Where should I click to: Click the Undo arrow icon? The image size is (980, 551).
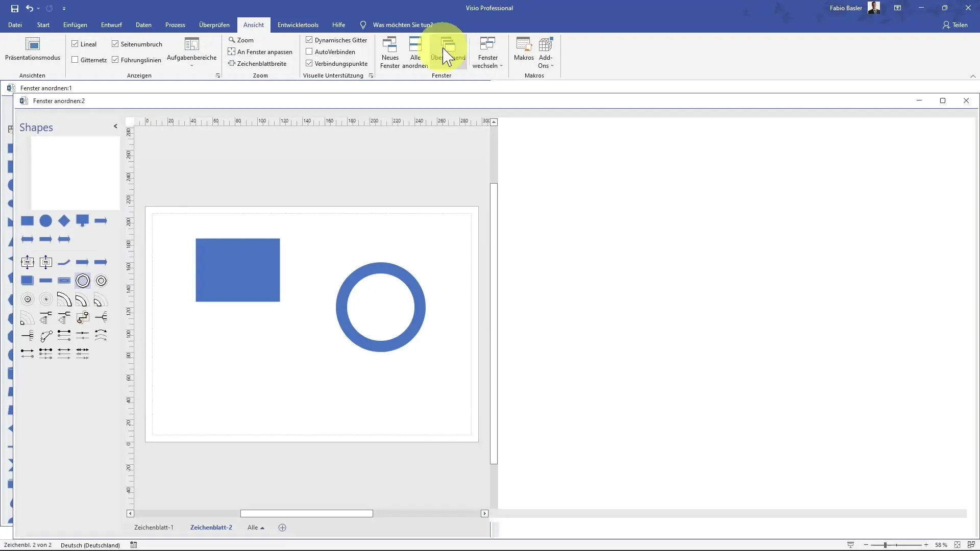(x=30, y=8)
